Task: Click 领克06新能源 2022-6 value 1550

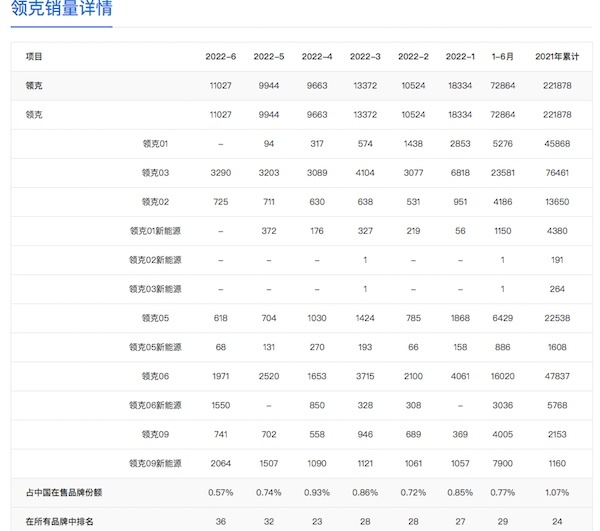Action: click(x=220, y=406)
